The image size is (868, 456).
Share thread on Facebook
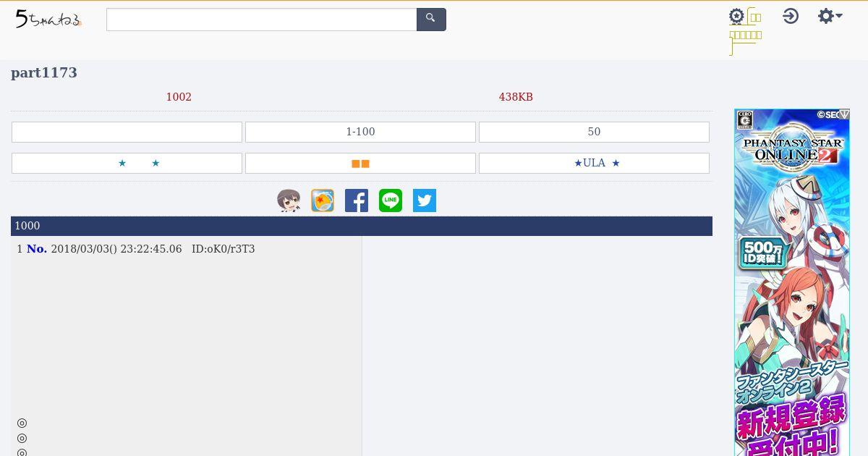357,200
